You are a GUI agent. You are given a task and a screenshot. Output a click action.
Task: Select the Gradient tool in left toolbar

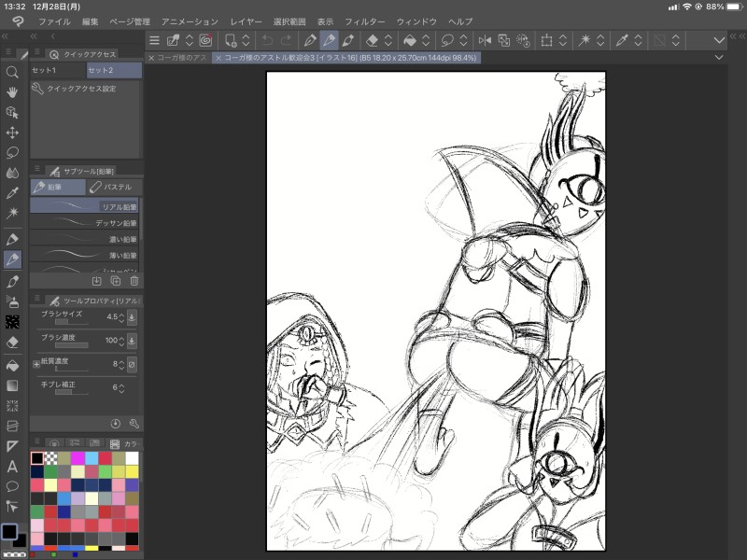(x=12, y=385)
